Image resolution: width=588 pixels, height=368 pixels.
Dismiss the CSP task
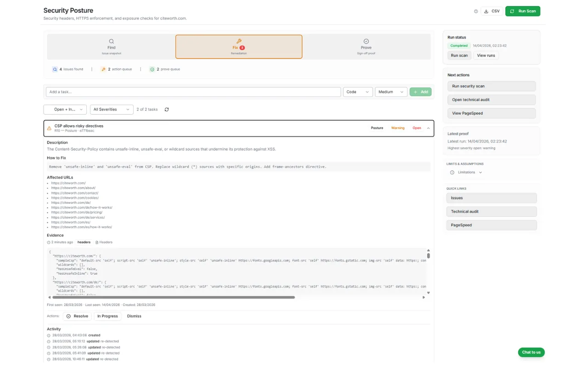click(134, 316)
